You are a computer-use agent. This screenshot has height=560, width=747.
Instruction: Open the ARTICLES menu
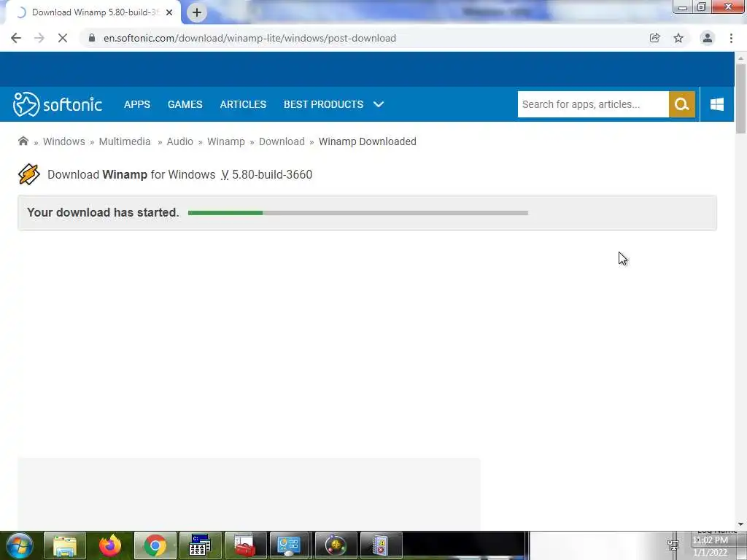[x=243, y=104]
